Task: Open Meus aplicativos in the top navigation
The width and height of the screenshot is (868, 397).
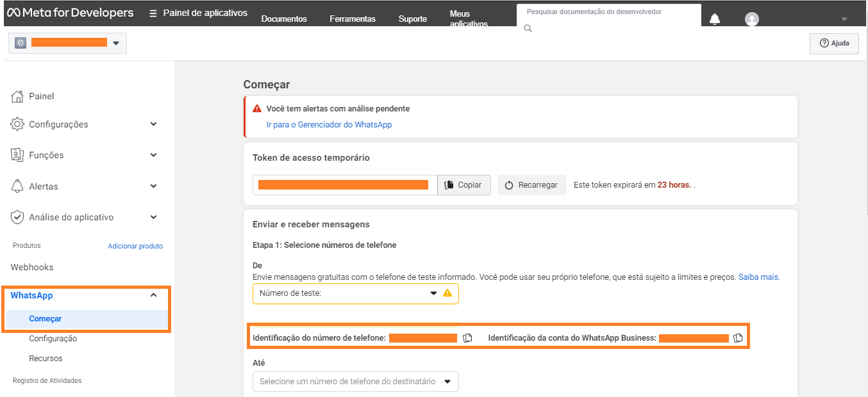Action: pos(469,19)
